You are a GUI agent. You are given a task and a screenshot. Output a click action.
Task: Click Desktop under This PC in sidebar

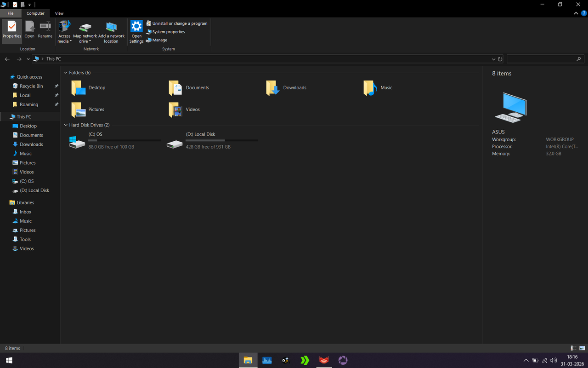coord(28,126)
